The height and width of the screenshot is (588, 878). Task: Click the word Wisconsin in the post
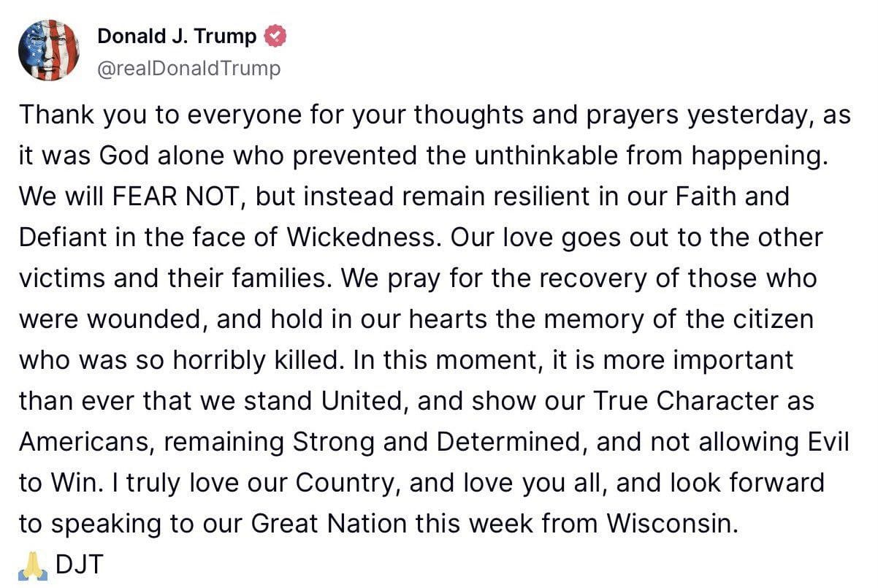[667, 524]
